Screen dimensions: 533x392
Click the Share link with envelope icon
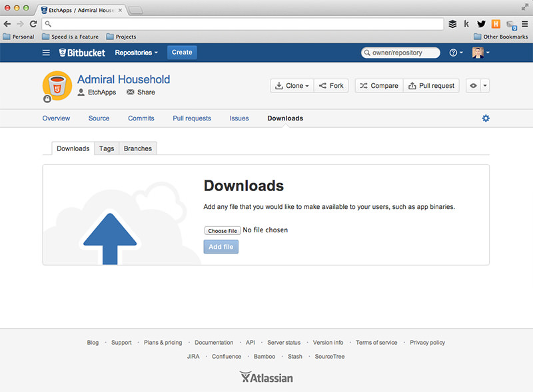coord(141,92)
